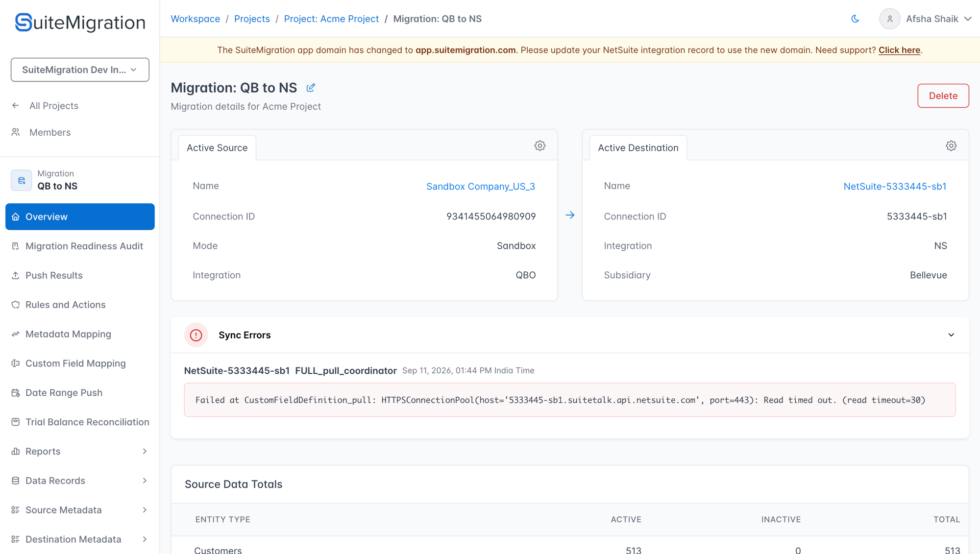Click the Sync Errors alert icon
The height and width of the screenshot is (554, 980).
pyautogui.click(x=196, y=335)
